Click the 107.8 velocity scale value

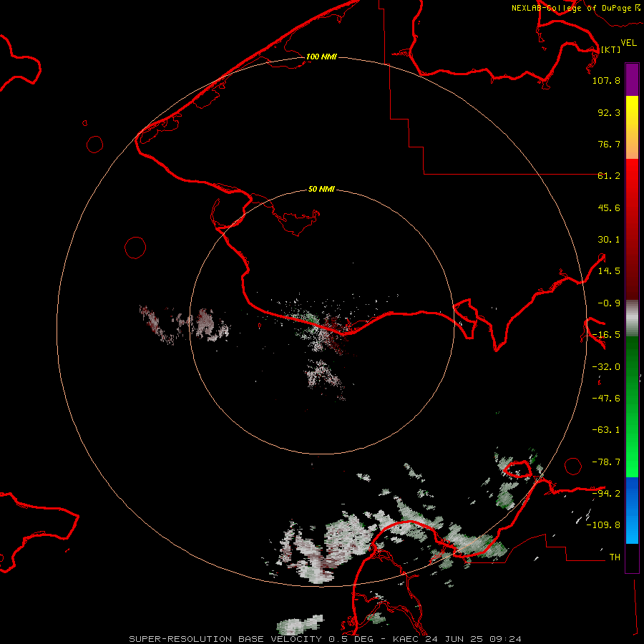(606, 80)
